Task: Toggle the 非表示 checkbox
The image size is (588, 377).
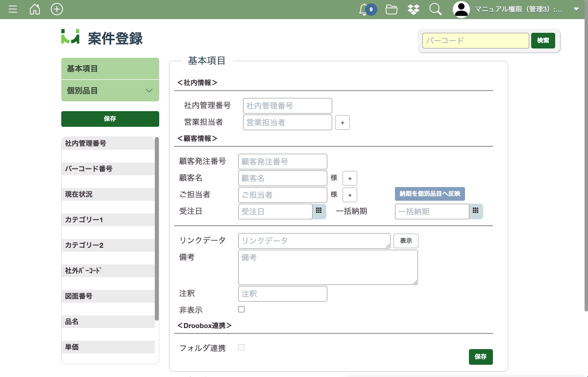Action: [241, 309]
